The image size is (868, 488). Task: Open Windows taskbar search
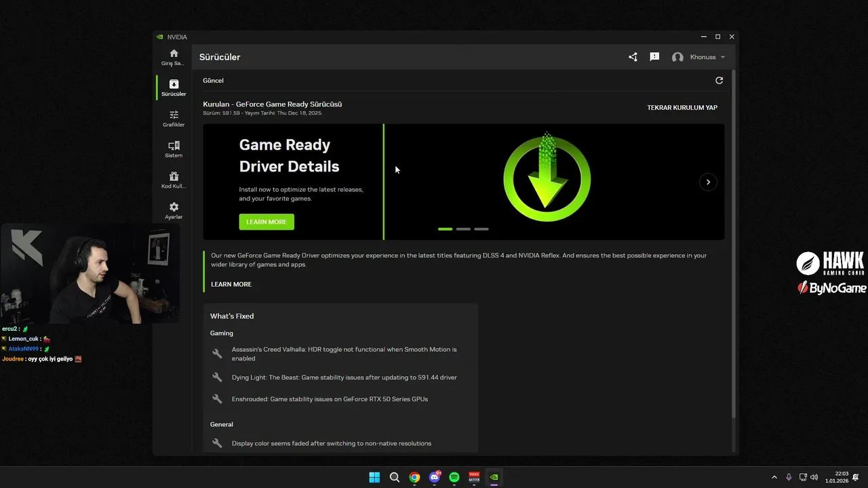tap(395, 477)
